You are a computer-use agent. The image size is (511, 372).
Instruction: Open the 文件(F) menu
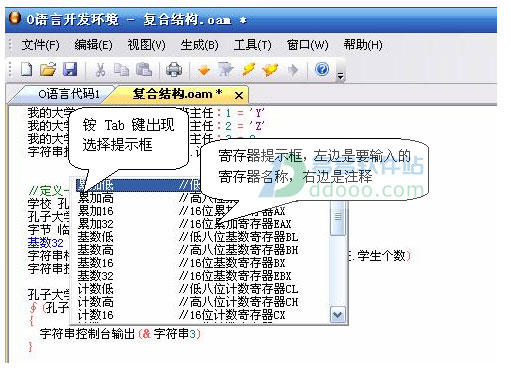40,45
